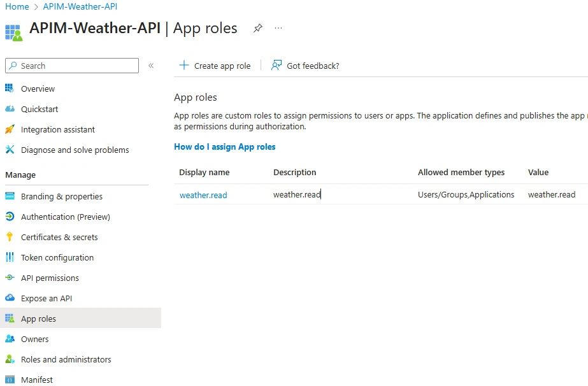Click the Got feedback person icon
Viewport: 588px width, 386px height.
[x=276, y=65]
